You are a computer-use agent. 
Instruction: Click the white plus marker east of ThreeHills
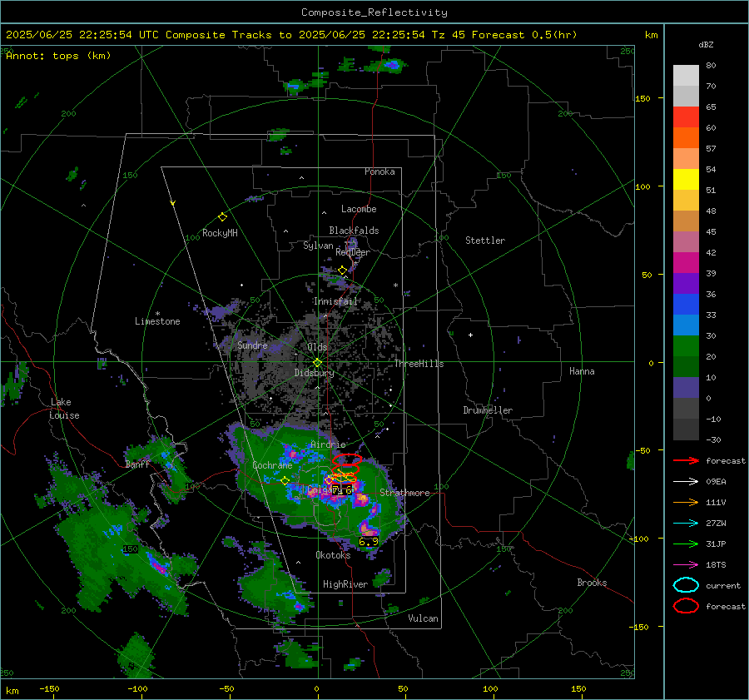click(470, 335)
